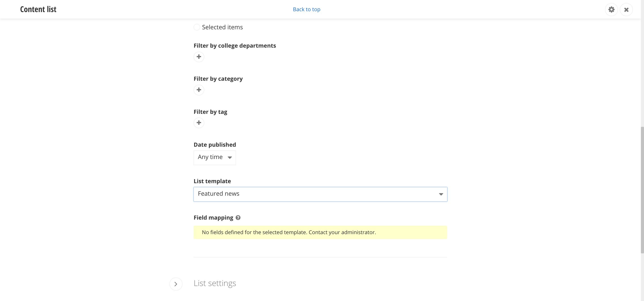Click the no fields defined warning message
The image size is (644, 301).
coord(320,232)
